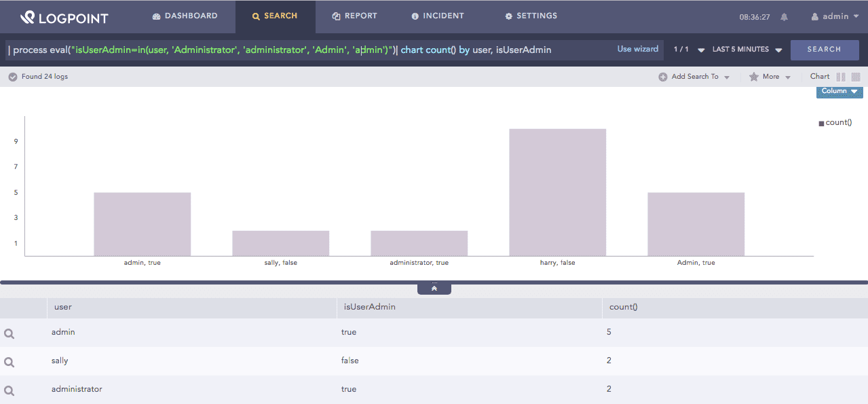Screen dimensions: 868x404
Task: Go to the Dashboard tab
Action: pyautogui.click(x=185, y=16)
